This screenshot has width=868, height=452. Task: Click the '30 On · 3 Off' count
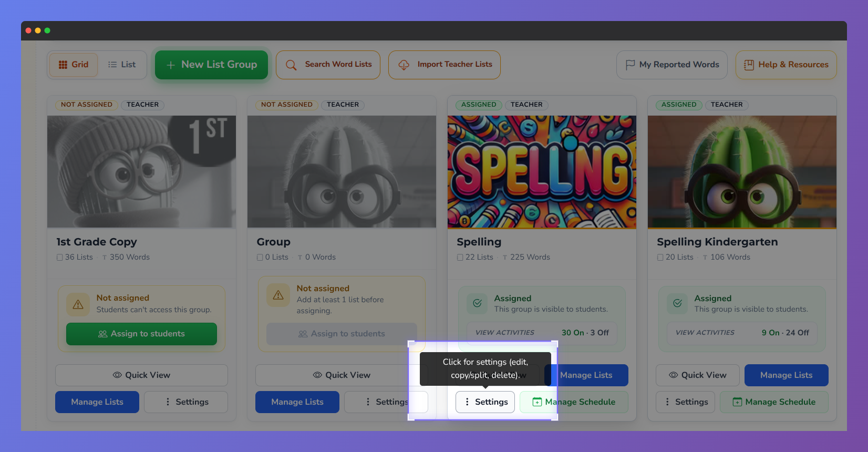(x=585, y=333)
